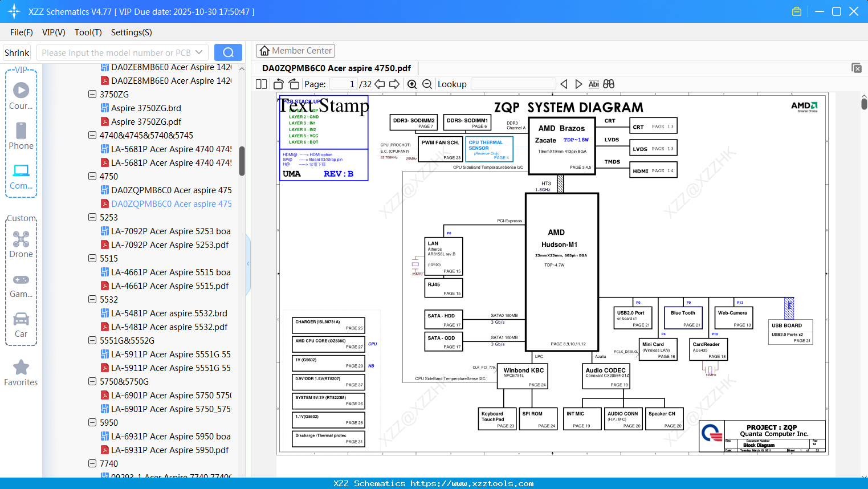Viewport: 868px width, 489px height.
Task: Open the Courses category in the VIP sidebar
Action: (x=21, y=96)
